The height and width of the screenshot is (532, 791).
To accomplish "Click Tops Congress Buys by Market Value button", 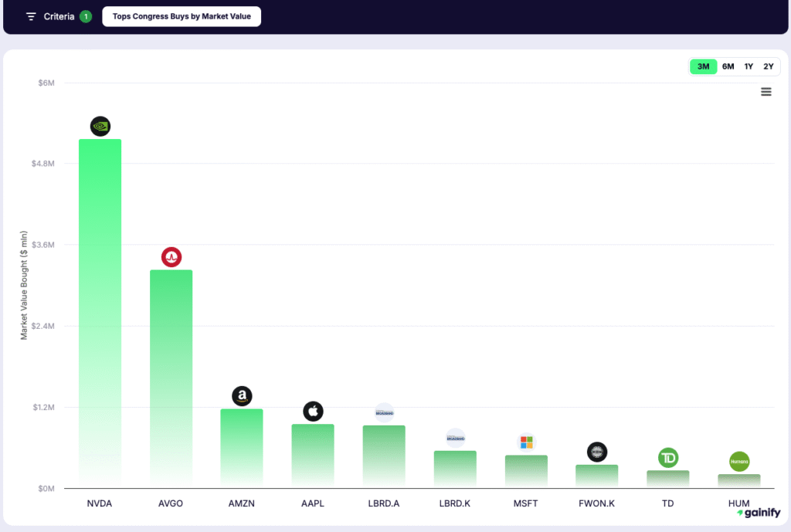I will (182, 17).
